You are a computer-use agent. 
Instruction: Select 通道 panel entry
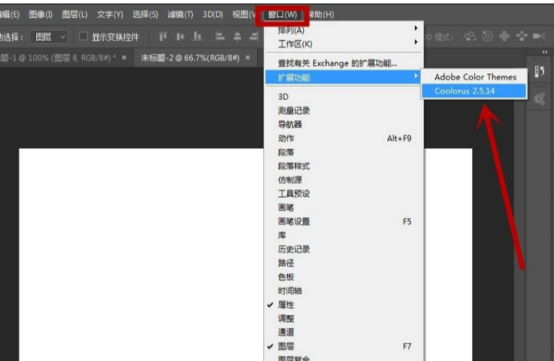click(x=344, y=332)
